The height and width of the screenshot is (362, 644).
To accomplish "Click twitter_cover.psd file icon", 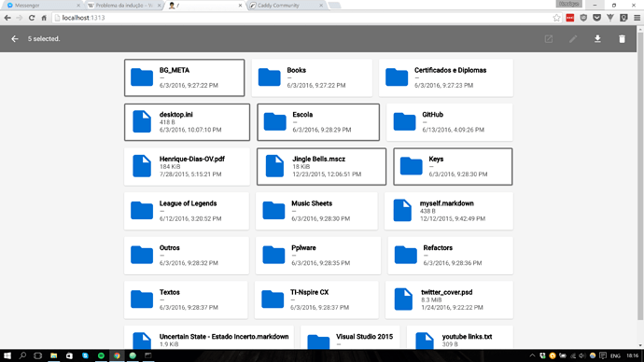I will click(403, 299).
